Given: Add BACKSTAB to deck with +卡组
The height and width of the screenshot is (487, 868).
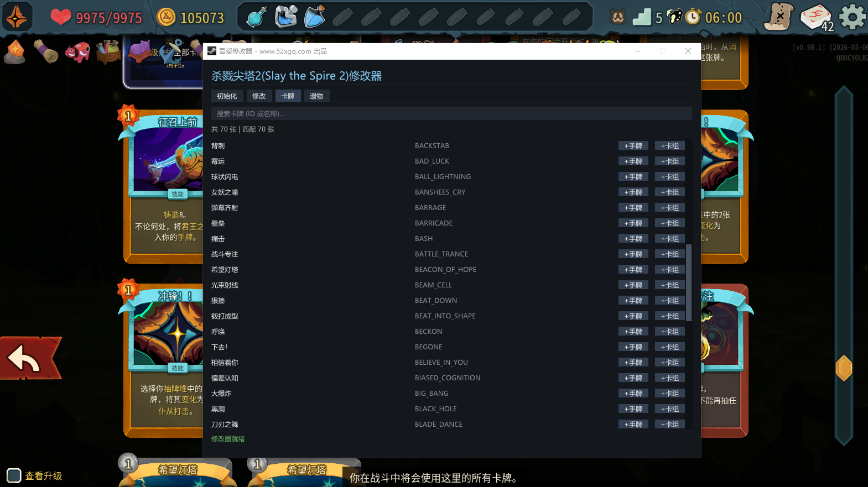Looking at the screenshot, I should point(670,146).
